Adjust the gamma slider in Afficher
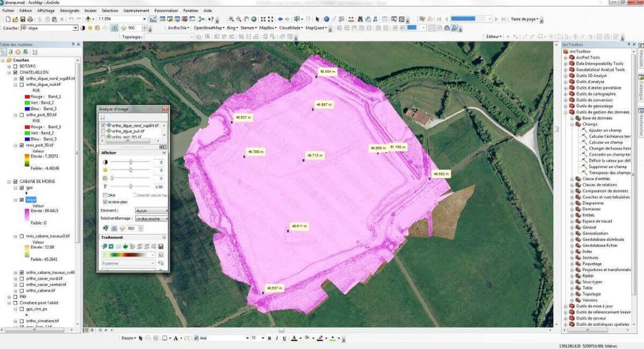Screen dimensions: 644x349 (x=131, y=187)
